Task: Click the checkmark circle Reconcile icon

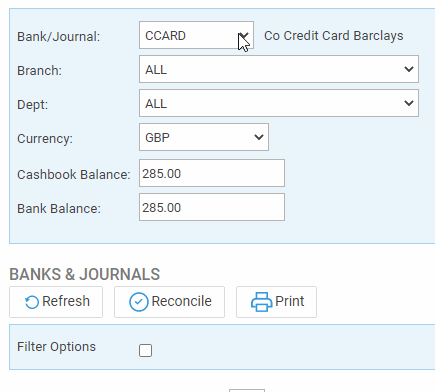Action: pyautogui.click(x=139, y=302)
